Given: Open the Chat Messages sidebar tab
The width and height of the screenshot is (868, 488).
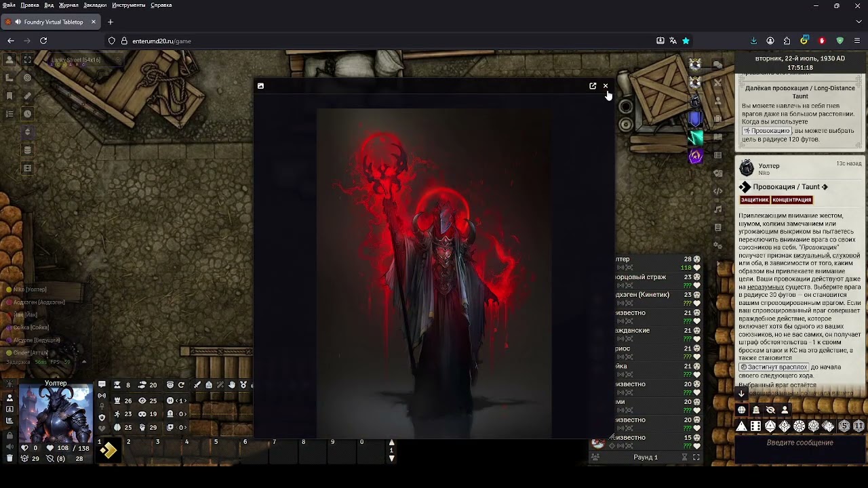Looking at the screenshot, I should click(718, 64).
